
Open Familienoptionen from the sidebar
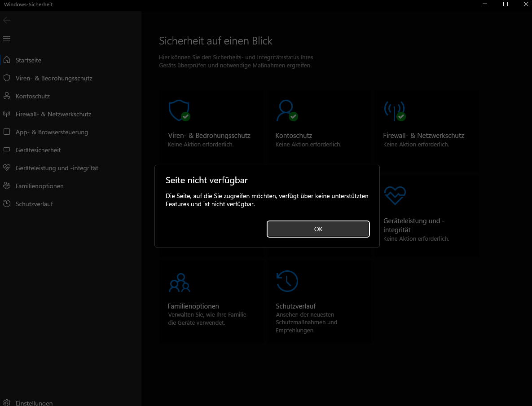[70, 186]
